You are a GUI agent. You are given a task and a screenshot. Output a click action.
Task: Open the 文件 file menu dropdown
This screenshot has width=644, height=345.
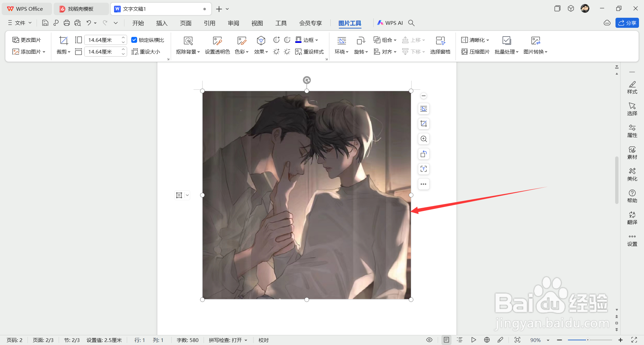20,23
